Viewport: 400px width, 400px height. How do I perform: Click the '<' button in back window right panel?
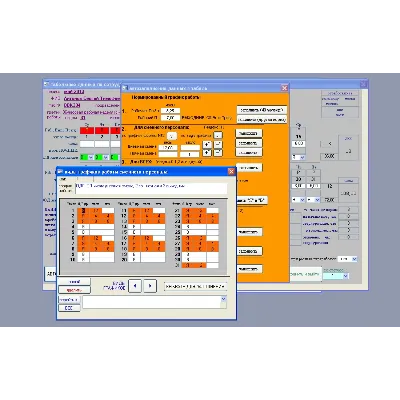[329, 144]
